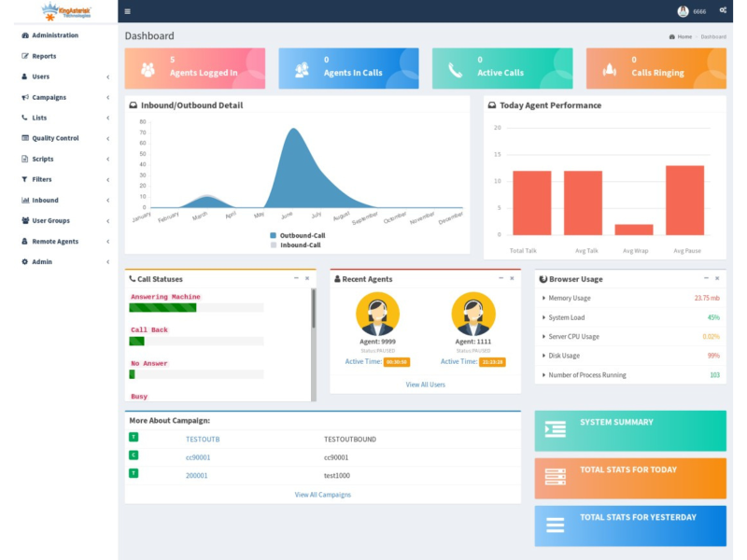The height and width of the screenshot is (560, 747).
Task: Open Administration in the sidebar
Action: coord(54,35)
